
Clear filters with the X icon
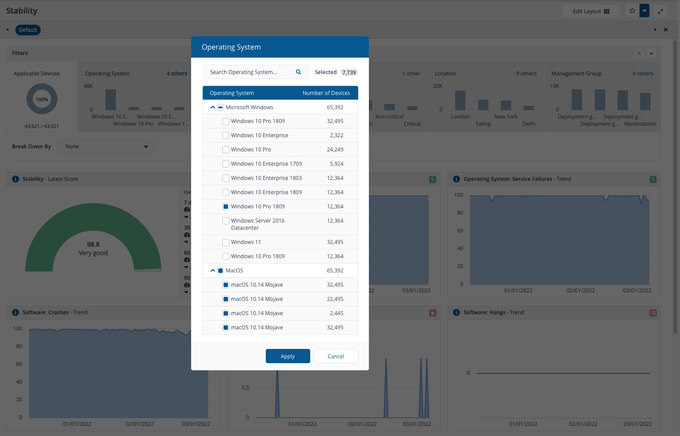pyautogui.click(x=640, y=53)
